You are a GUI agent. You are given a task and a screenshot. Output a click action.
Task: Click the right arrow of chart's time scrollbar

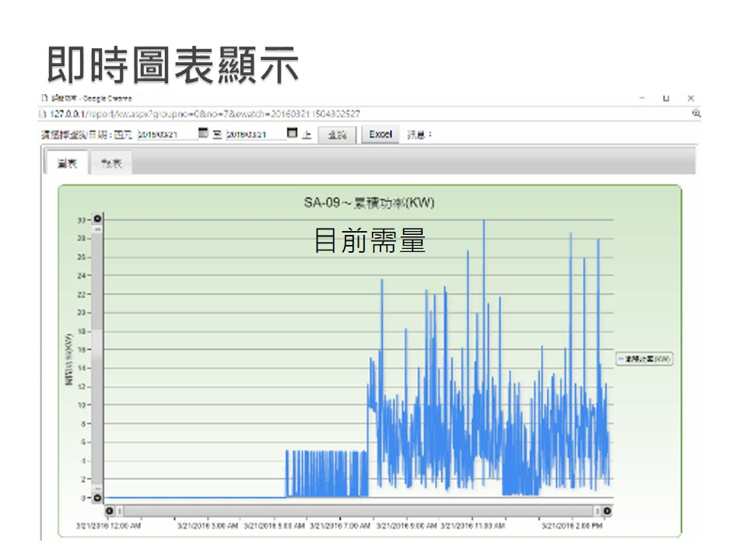point(606,511)
